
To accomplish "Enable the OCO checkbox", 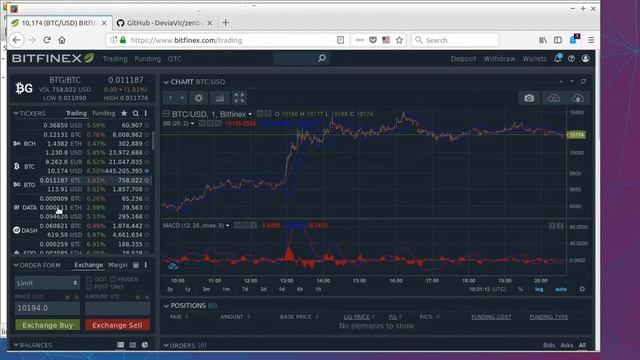I will tap(89, 279).
